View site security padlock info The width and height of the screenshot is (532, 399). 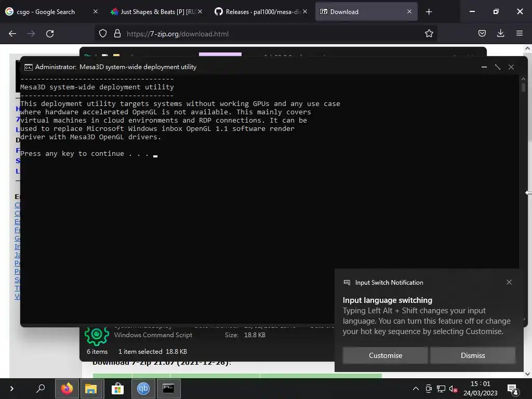117,34
